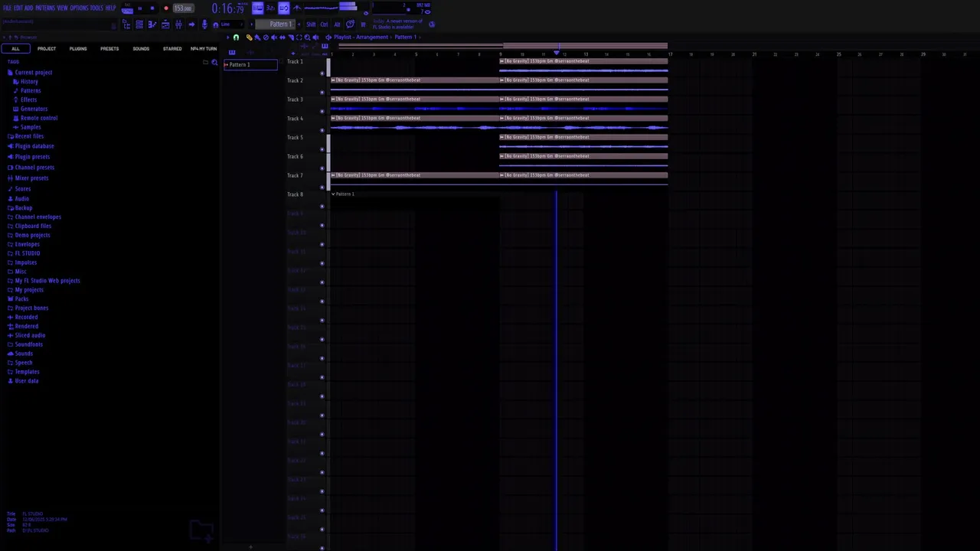This screenshot has width=980, height=551.
Task: Click the picker piano-keys filter icon
Action: click(x=232, y=52)
